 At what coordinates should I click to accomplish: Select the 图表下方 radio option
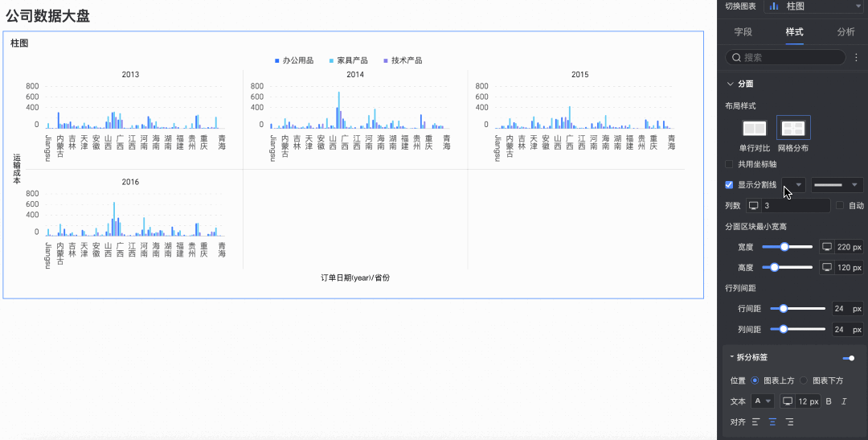click(804, 380)
